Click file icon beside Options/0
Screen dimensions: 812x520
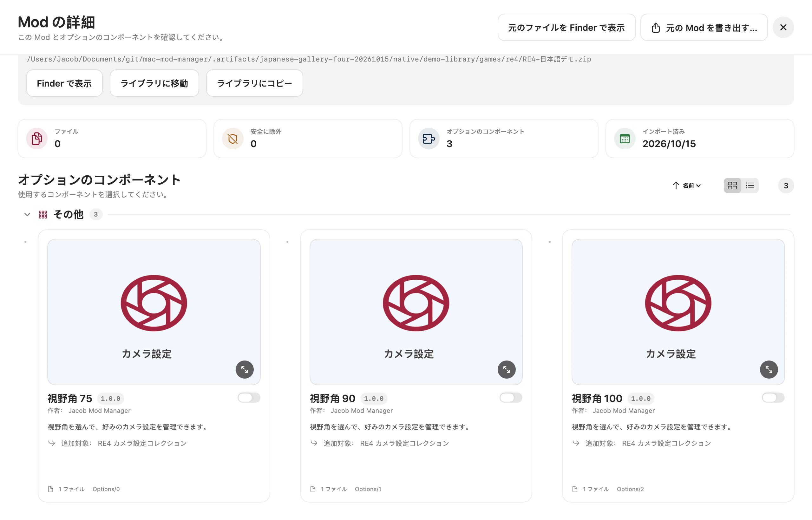pyautogui.click(x=51, y=489)
